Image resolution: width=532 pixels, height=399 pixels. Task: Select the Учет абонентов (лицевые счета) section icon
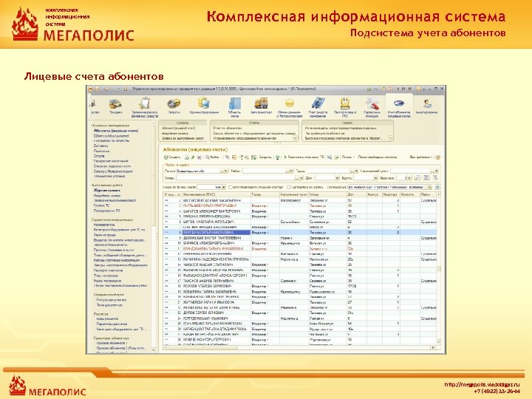coord(399,103)
